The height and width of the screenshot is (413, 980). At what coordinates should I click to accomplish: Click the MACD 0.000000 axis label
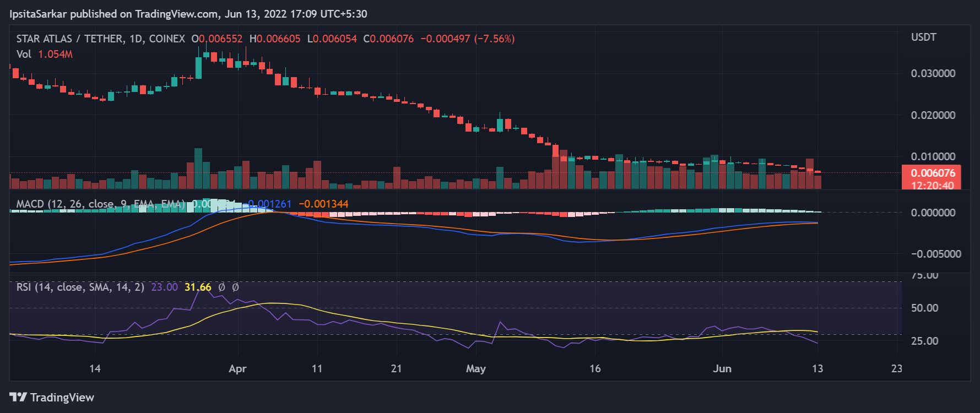click(933, 213)
